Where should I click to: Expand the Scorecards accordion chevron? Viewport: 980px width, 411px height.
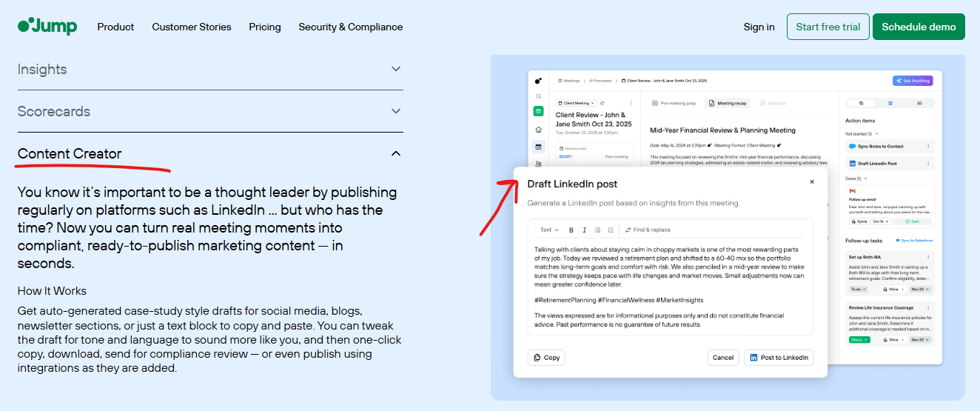tap(396, 111)
